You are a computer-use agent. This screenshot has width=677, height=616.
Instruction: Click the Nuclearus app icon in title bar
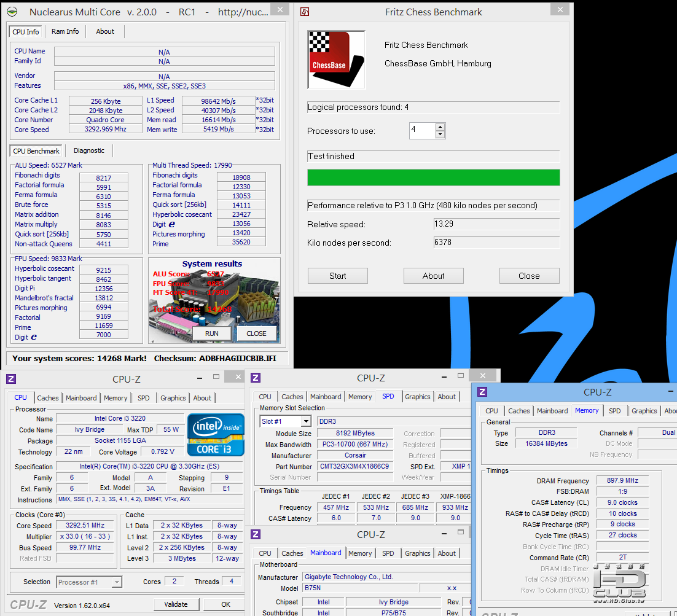click(12, 12)
